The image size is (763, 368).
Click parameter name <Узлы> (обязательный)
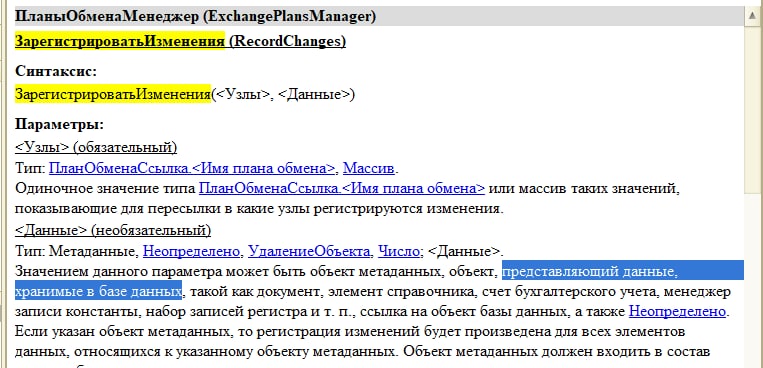(x=96, y=147)
